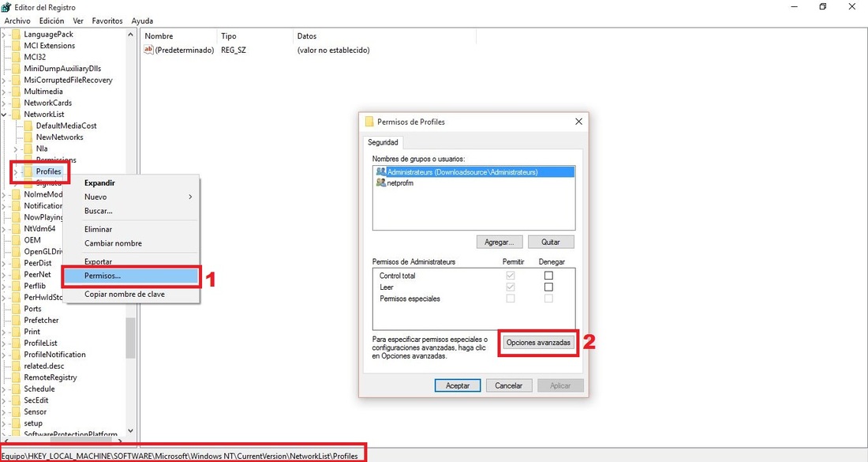Click the NetworkList folder icon
The width and height of the screenshot is (868, 462).
[x=16, y=115]
